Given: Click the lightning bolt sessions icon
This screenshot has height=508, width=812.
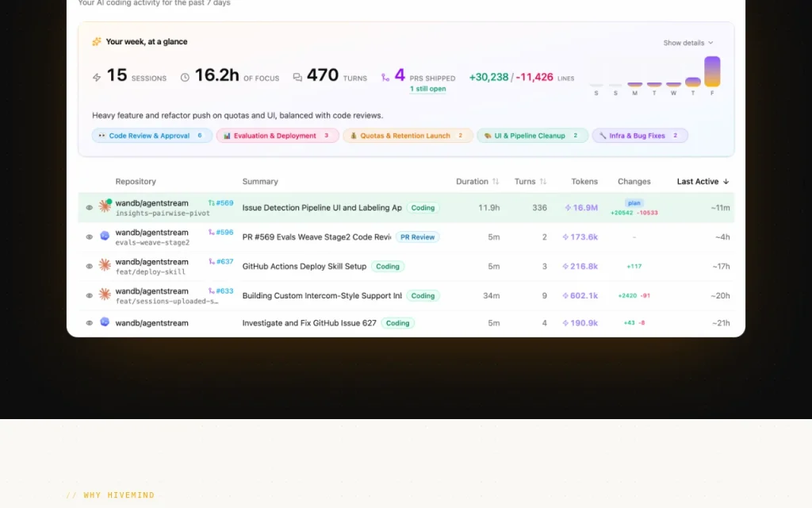Looking at the screenshot, I should 97,77.
